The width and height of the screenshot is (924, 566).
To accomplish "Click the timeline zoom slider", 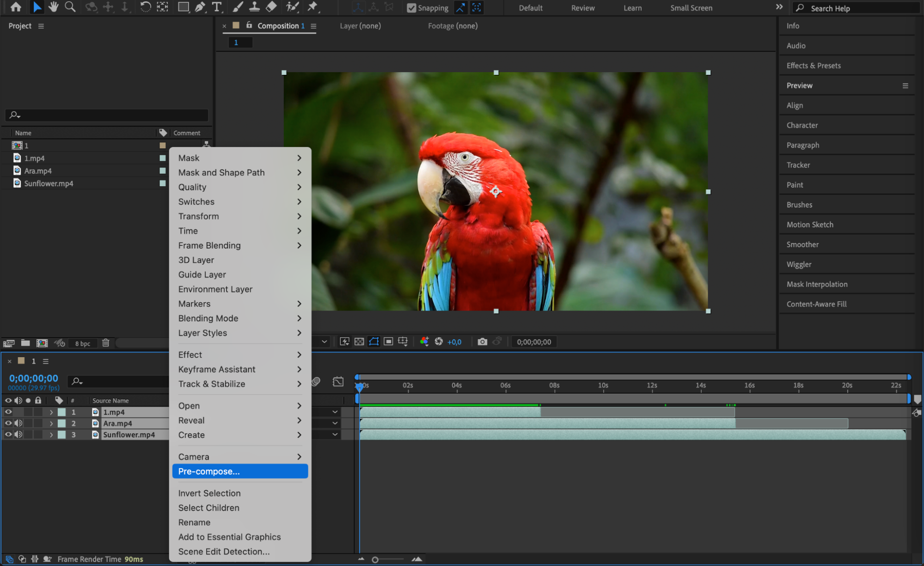I will [x=375, y=560].
